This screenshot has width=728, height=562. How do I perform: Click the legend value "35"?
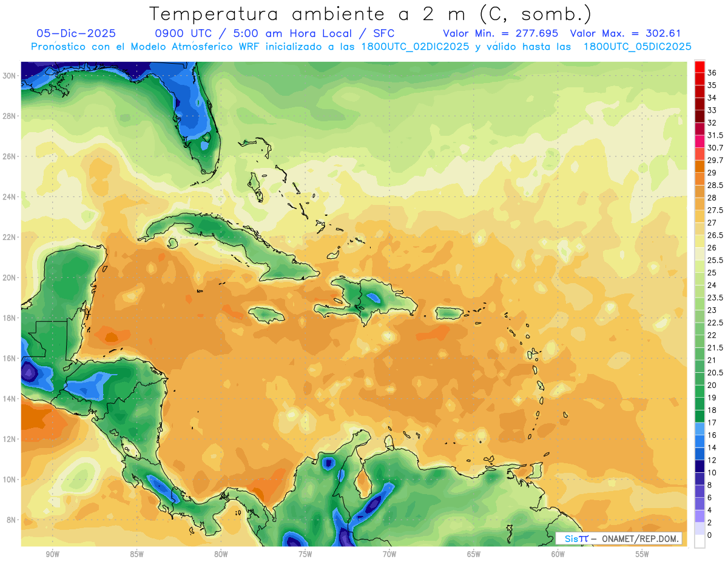pos(712,85)
